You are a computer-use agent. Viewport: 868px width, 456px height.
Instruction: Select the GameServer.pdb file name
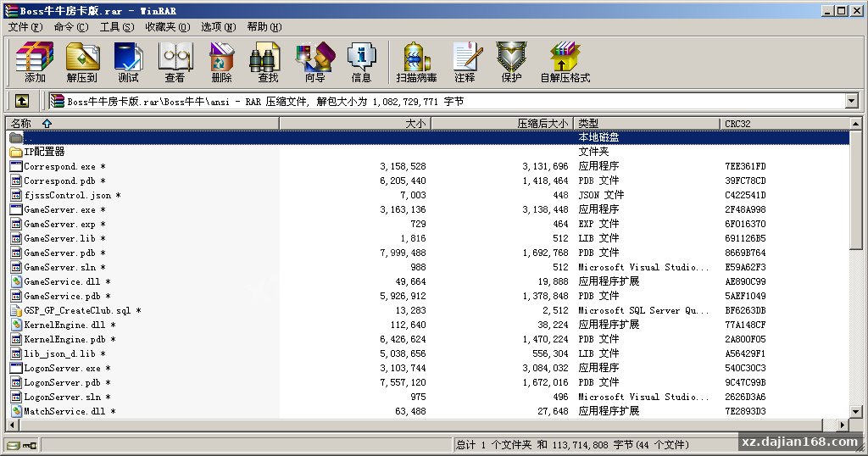[x=64, y=253]
